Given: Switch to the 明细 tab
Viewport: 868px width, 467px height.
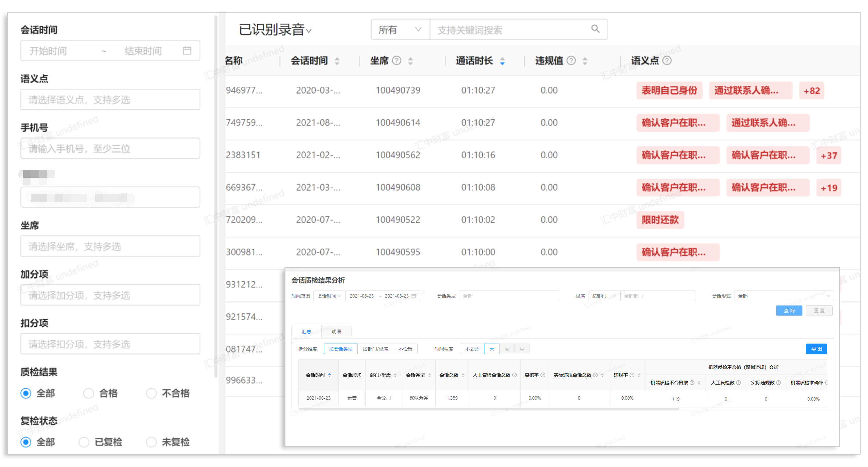Looking at the screenshot, I should click(336, 332).
